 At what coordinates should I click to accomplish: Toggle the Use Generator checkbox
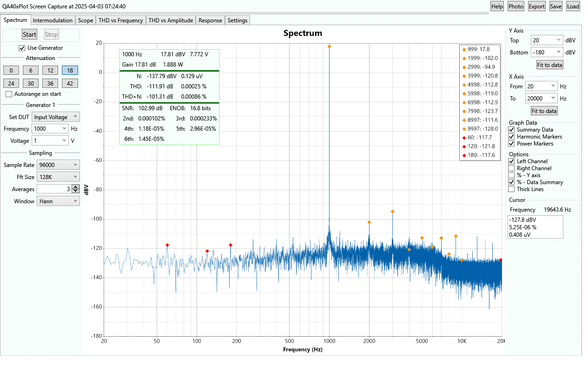(x=22, y=48)
